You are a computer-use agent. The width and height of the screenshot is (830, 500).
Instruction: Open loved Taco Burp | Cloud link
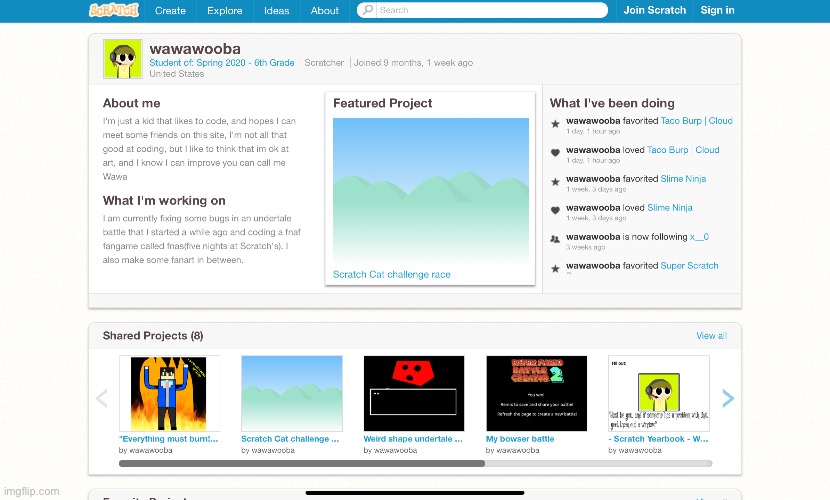click(x=683, y=150)
